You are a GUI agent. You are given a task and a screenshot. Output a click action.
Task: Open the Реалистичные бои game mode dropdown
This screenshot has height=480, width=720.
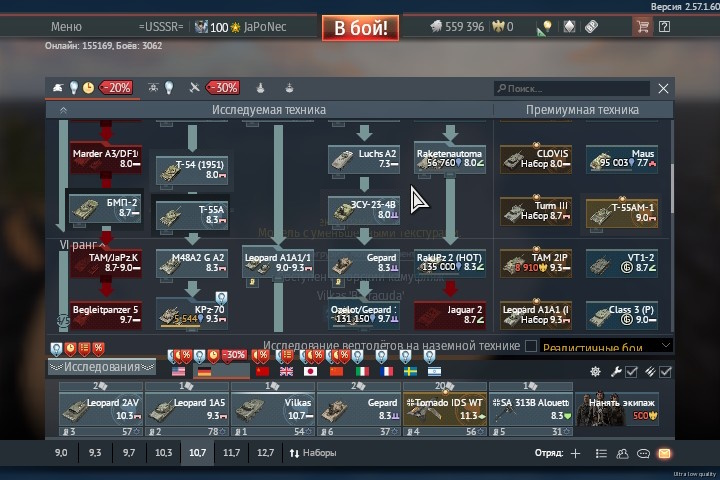click(606, 346)
